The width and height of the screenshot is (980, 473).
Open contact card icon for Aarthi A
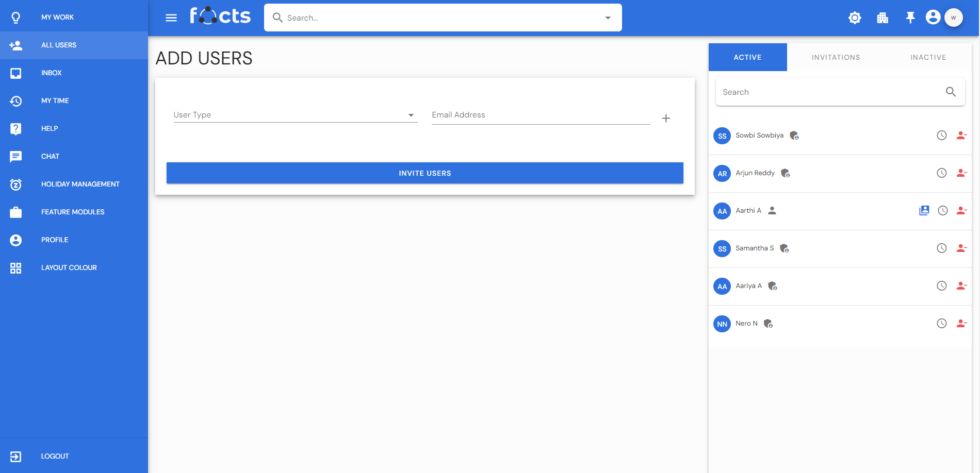click(924, 211)
